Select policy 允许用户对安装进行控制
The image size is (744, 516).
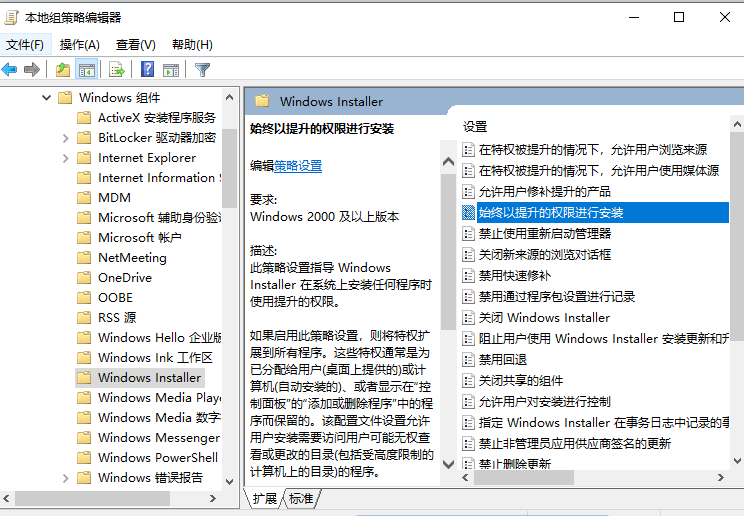(537, 402)
